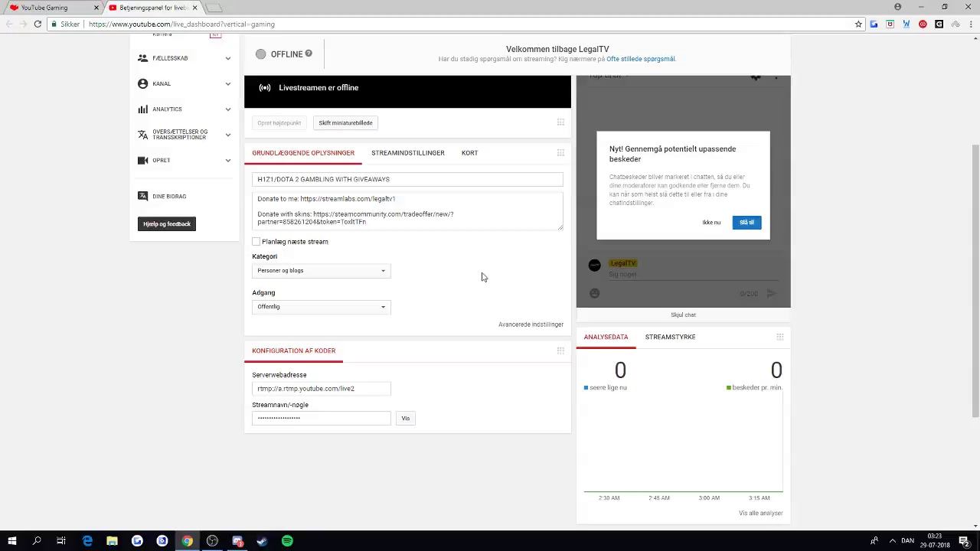Click the Skift miniaturebillede button

pos(346,122)
